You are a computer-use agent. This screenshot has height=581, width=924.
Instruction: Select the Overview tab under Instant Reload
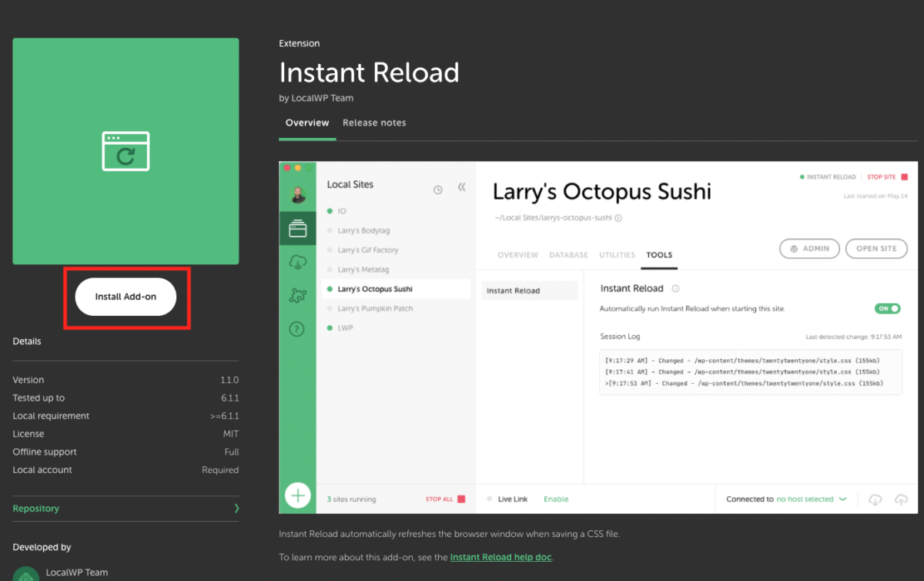(307, 123)
